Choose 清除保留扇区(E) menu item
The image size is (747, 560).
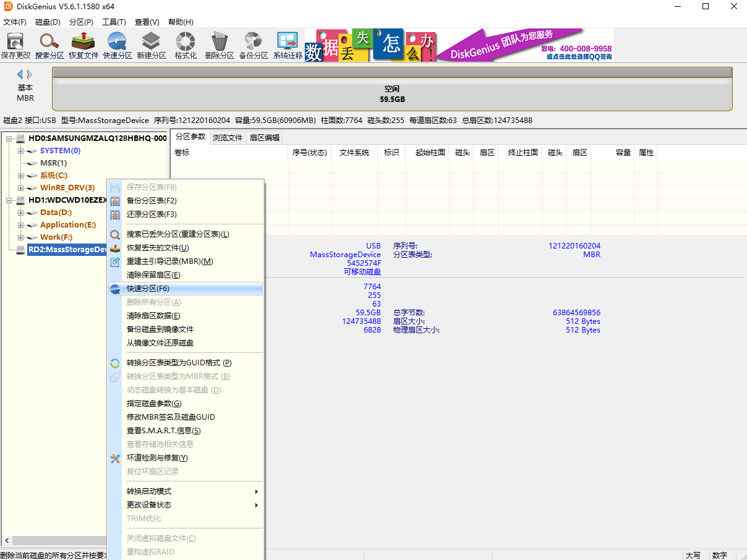click(186, 275)
